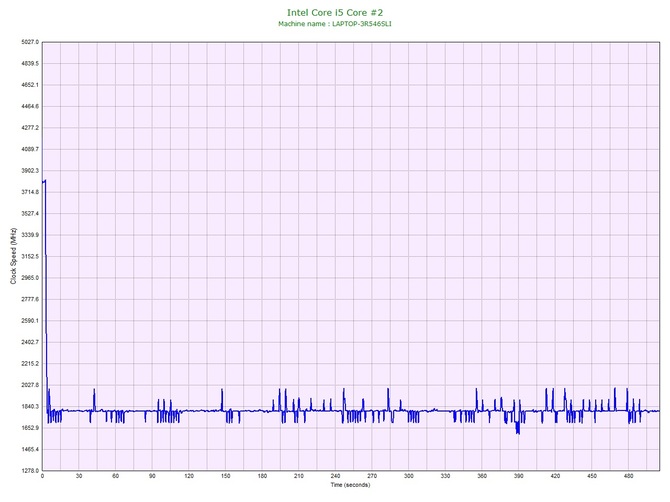Click the 3714.8 y-axis value
Image resolution: width=670 pixels, height=502 pixels.
click(30, 192)
